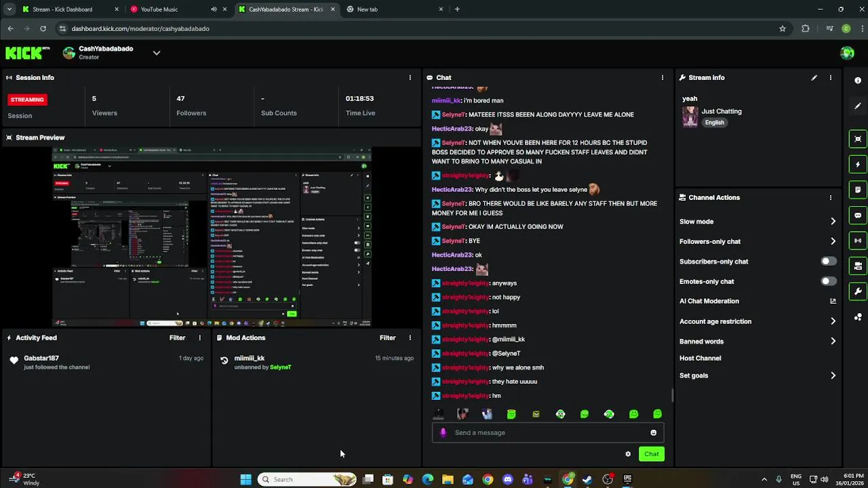This screenshot has height=488, width=868.
Task: Open Windows Start menu
Action: click(245, 479)
